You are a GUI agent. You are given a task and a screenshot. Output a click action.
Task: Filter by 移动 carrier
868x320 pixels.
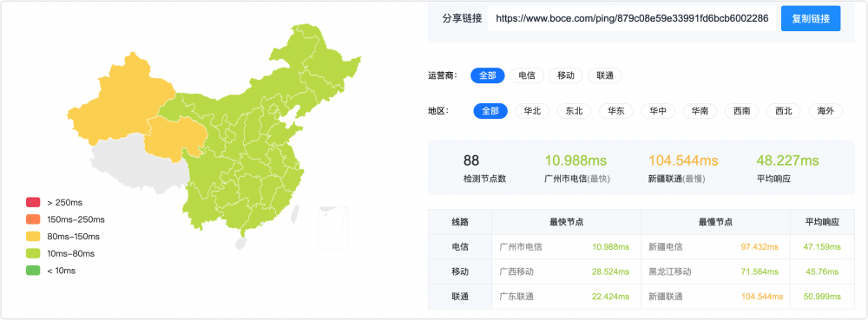[x=566, y=75]
